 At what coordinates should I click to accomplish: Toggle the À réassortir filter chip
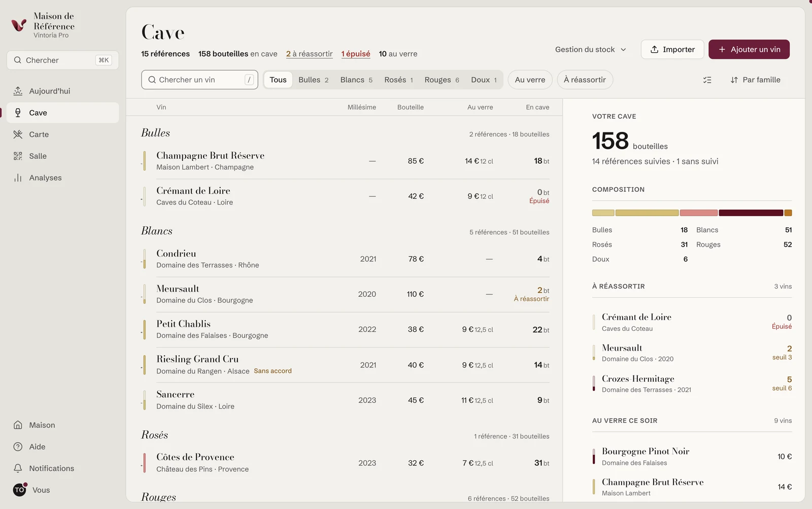585,80
